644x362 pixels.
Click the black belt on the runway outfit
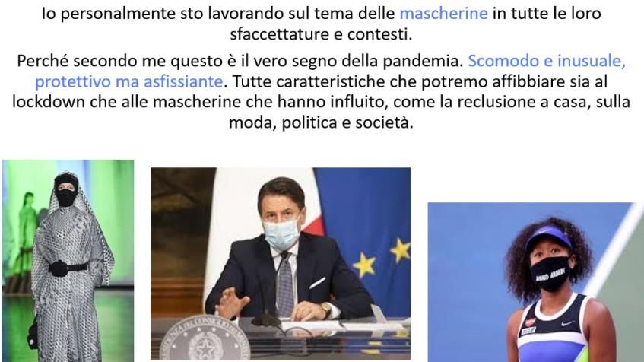68,268
